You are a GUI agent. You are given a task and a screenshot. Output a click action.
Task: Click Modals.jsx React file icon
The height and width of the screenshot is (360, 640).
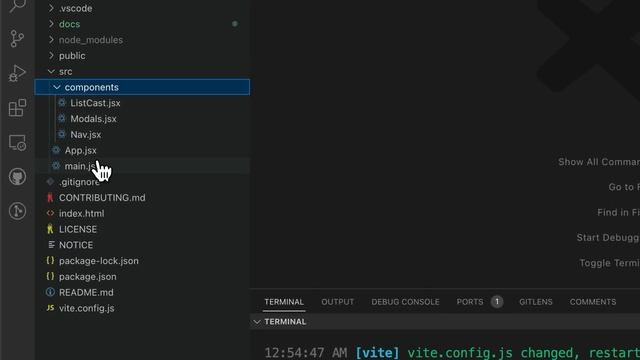(62, 119)
